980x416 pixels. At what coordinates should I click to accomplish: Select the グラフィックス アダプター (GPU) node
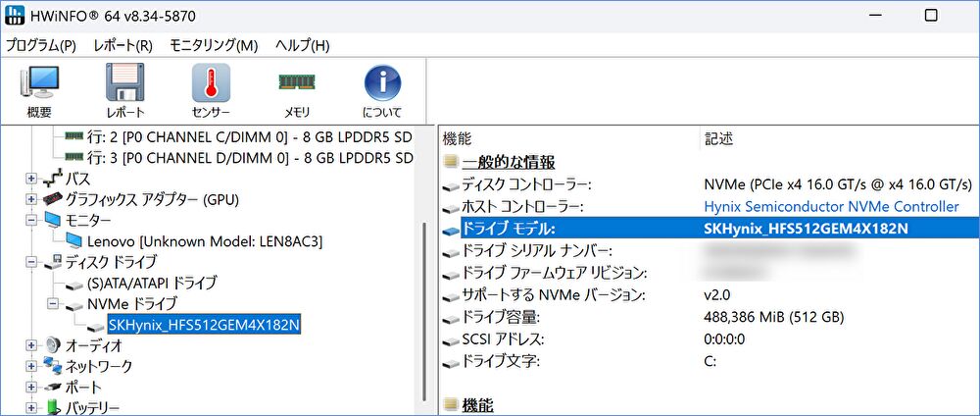click(151, 199)
